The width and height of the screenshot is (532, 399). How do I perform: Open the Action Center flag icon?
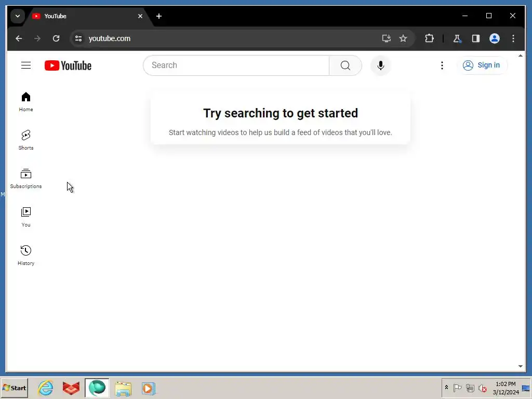(x=457, y=388)
